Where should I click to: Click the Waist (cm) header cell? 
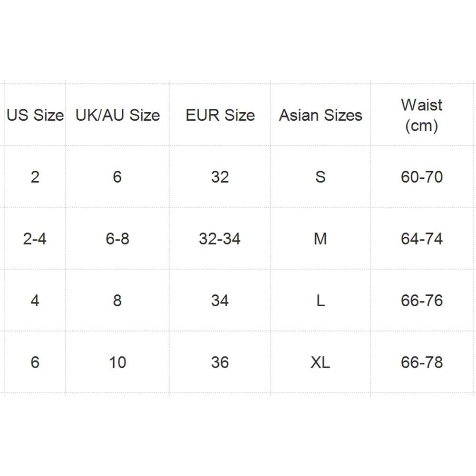421,115
